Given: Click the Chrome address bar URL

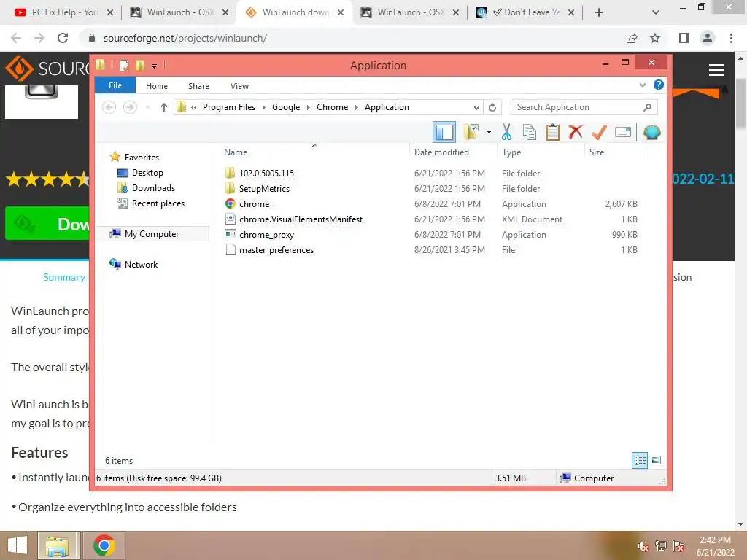Looking at the screenshot, I should (x=185, y=38).
